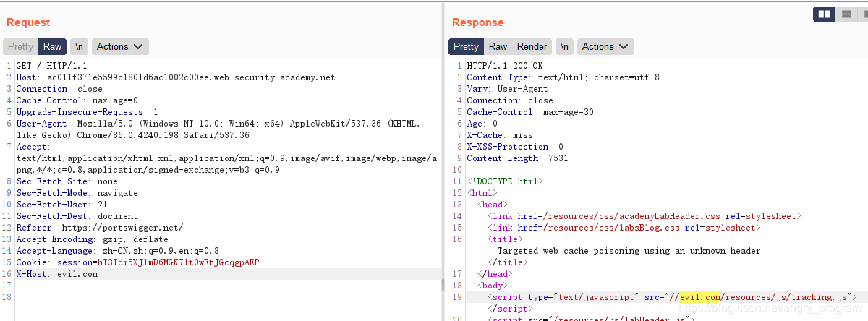Screen dimensions: 868x321
Task: Open the Render tab in Response
Action: [532, 46]
